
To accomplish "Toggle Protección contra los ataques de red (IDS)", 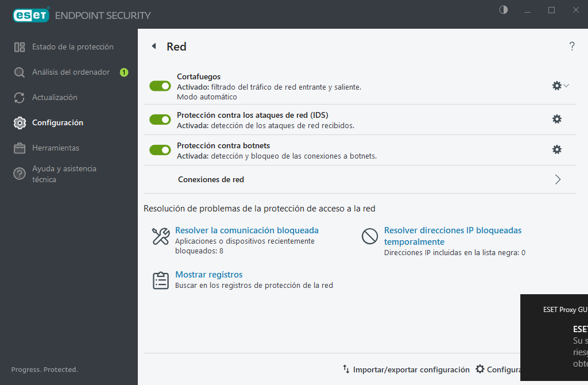I will coord(160,120).
